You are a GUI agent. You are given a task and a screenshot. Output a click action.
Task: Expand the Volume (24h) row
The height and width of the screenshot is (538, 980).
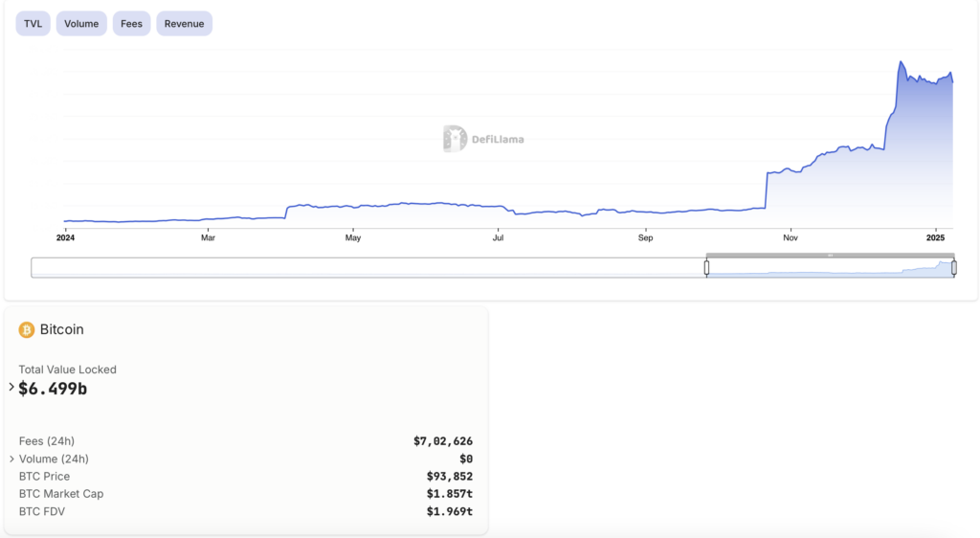pos(11,459)
